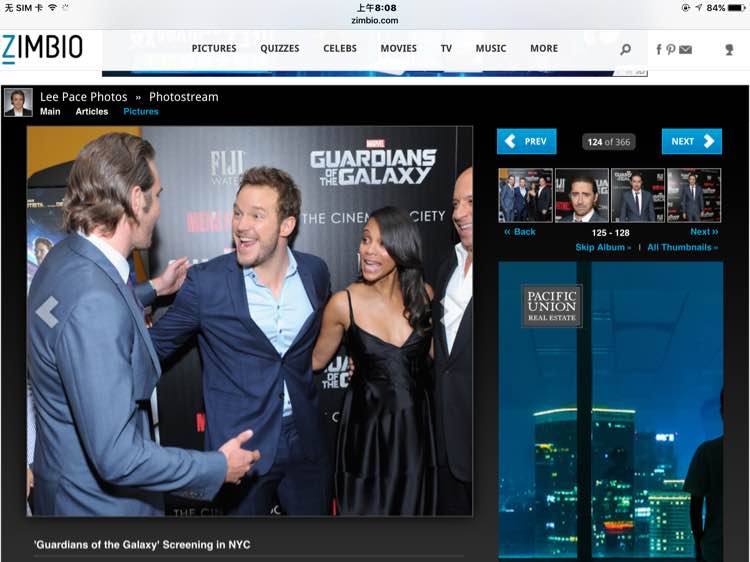The height and width of the screenshot is (562, 750).
Task: Open Lee Pace profile avatar
Action: (18, 102)
